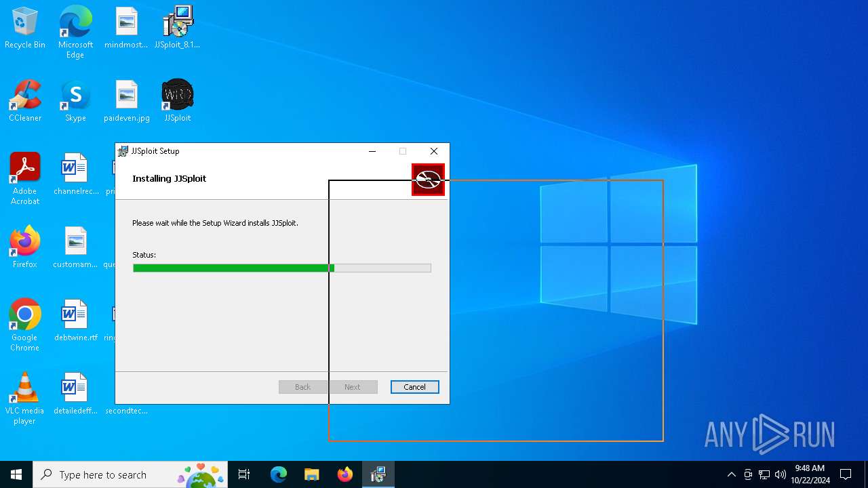Select the customam image file icon
Image resolution: width=868 pixels, height=488 pixels.
point(75,248)
